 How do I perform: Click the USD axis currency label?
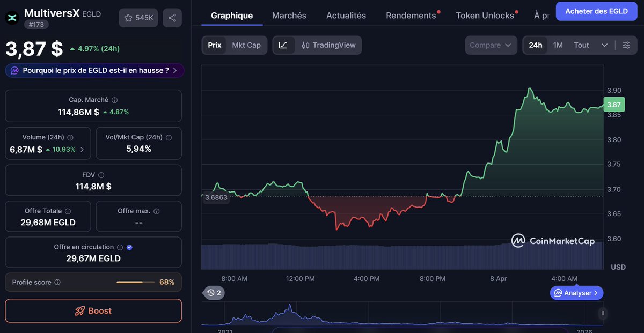click(x=618, y=267)
